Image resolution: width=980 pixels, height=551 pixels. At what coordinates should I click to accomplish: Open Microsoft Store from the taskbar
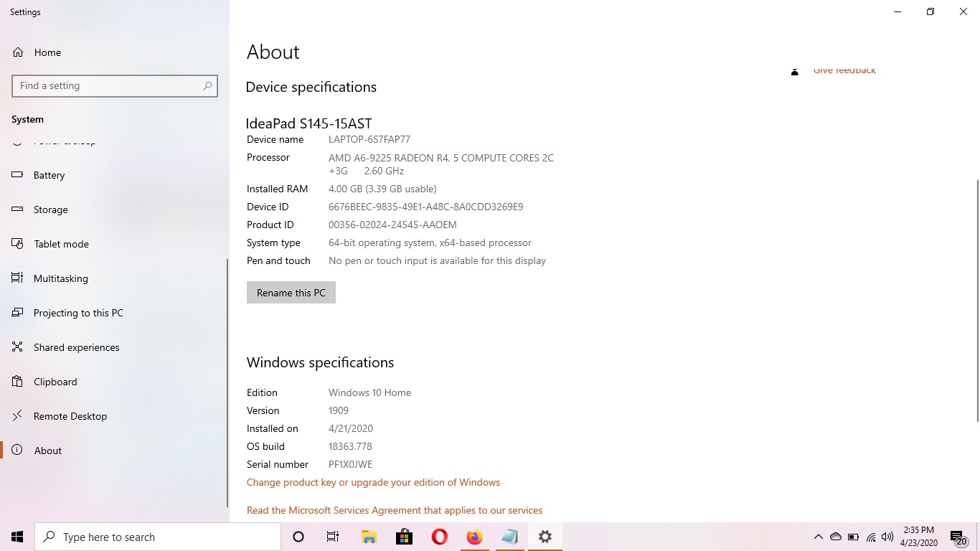[x=404, y=537]
